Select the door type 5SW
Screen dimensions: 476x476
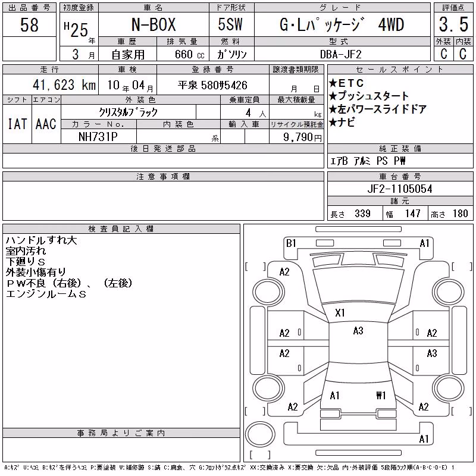tap(230, 24)
